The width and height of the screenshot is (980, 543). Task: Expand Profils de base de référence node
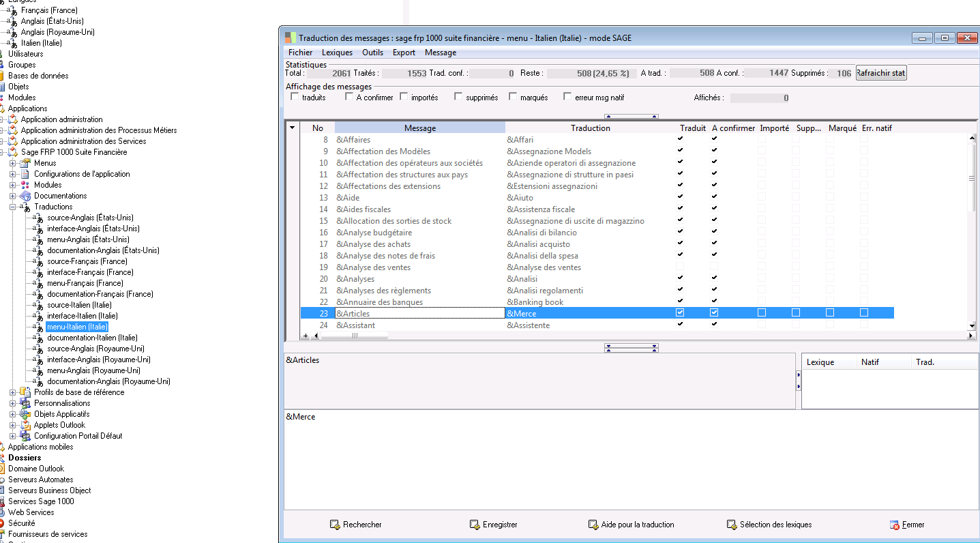click(x=12, y=392)
